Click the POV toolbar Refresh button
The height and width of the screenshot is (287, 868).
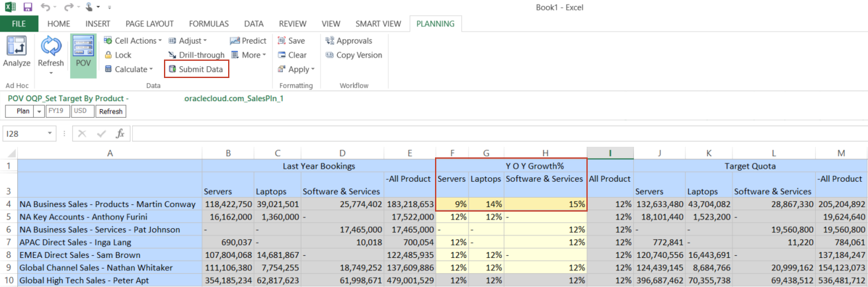coord(111,112)
